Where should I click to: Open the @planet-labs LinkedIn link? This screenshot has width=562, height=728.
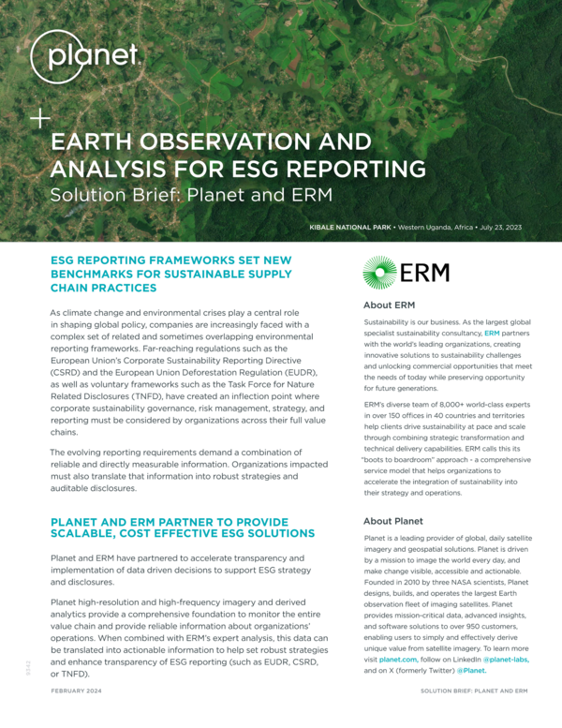[506, 660]
